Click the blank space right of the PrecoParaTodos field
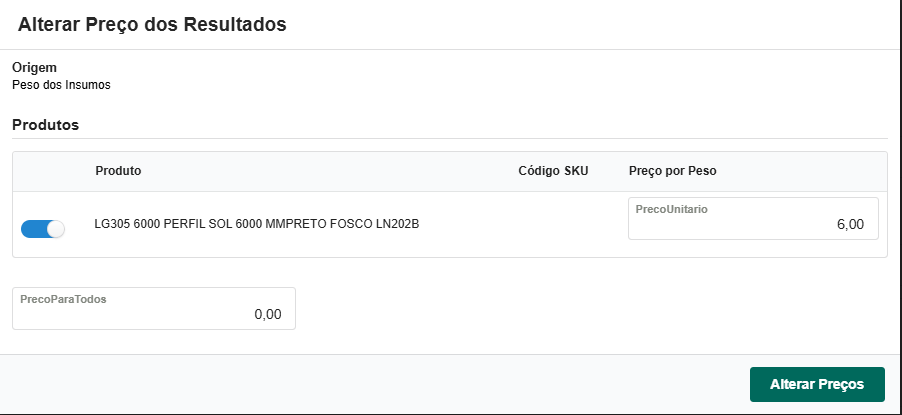Viewport: 902px width, 415px height. (590, 309)
